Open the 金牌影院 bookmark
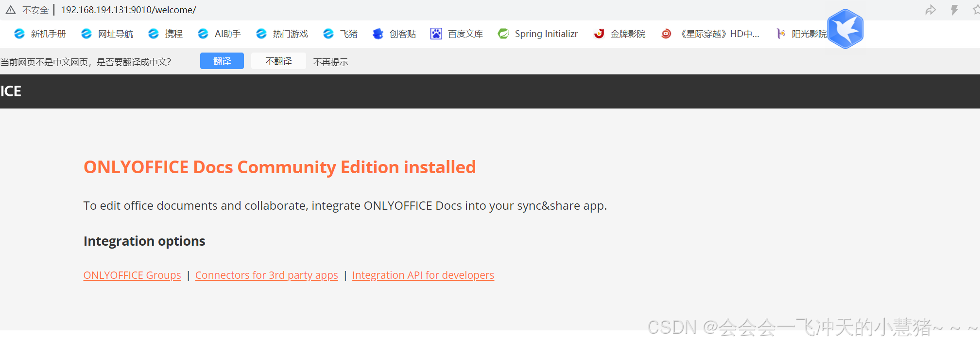This screenshot has height=344, width=980. (x=620, y=34)
